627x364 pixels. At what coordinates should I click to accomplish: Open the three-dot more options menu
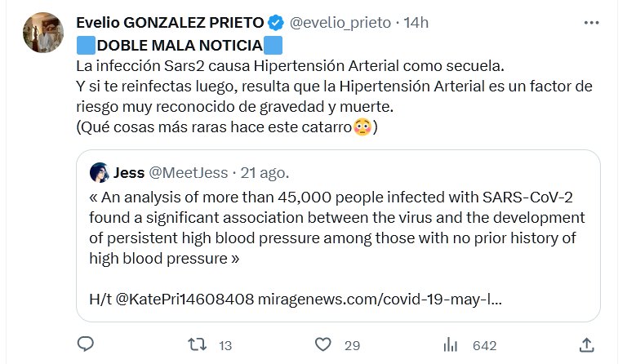[591, 24]
